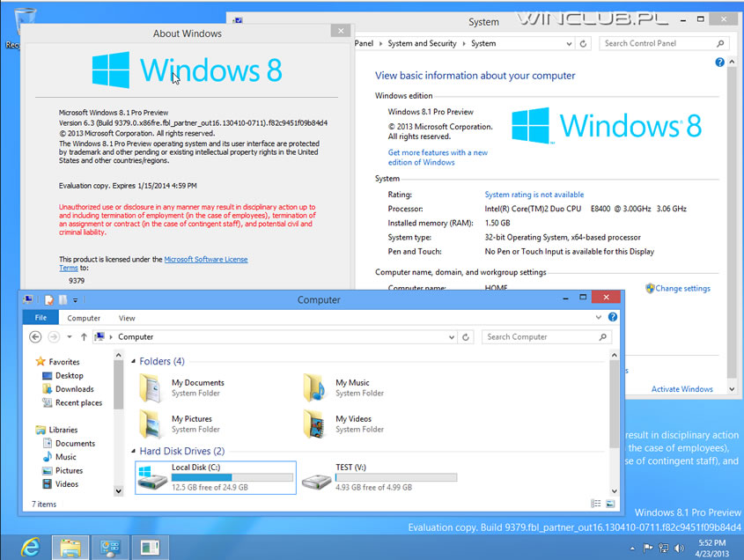Click the navigation pane scrollbar down arrow
Viewport: 744px width, 560px height.
(119, 491)
